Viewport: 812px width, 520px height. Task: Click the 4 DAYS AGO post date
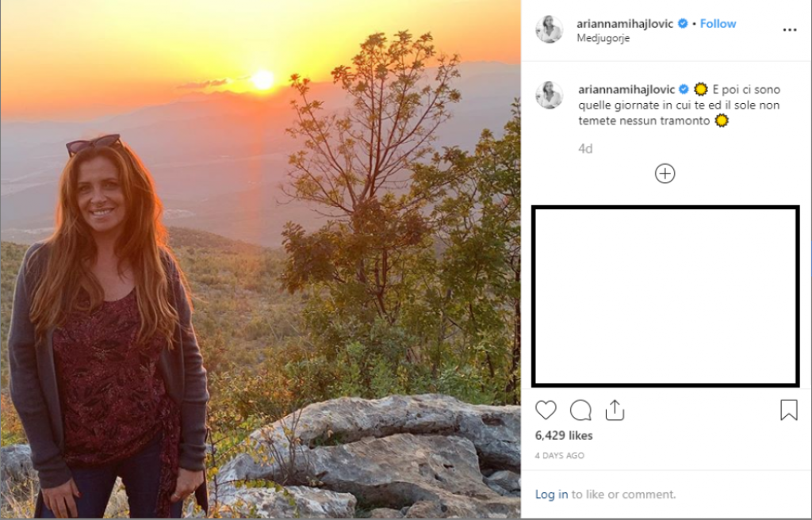(560, 456)
